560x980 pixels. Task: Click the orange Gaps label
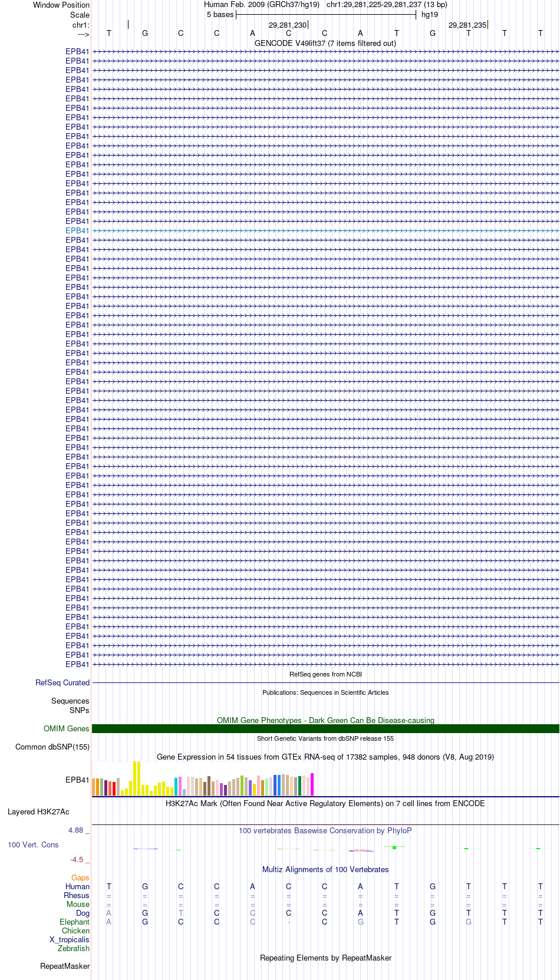[x=80, y=878]
